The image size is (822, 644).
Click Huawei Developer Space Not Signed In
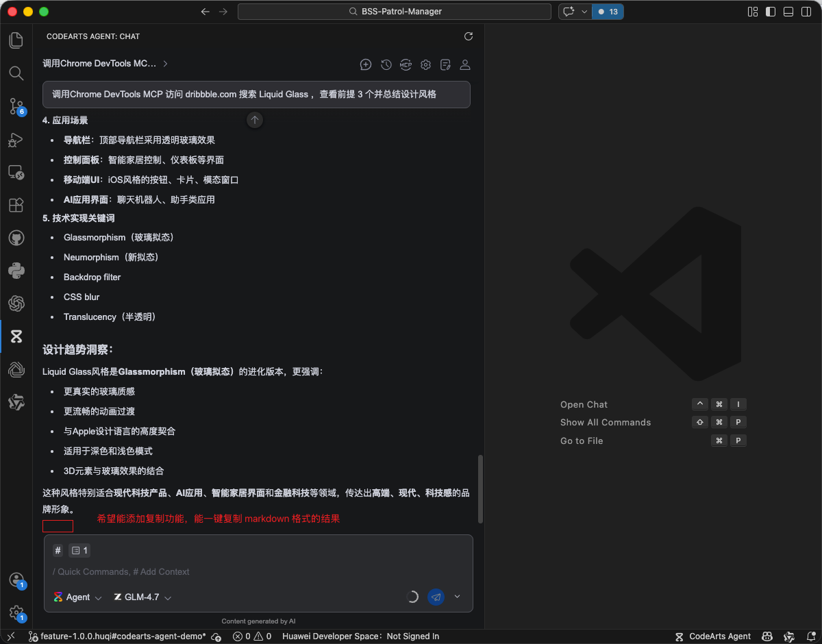[x=360, y=636]
